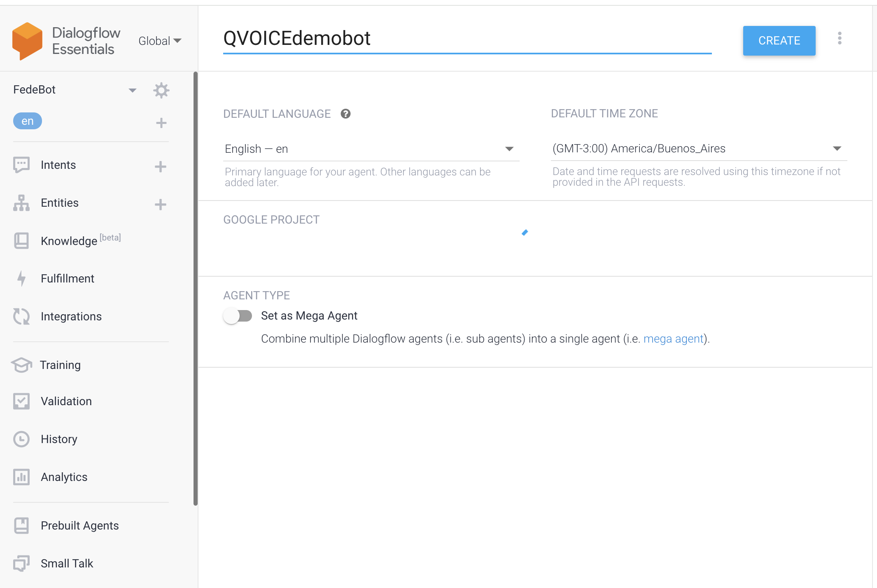877x588 pixels.
Task: Enable the Set as Mega Agent switch
Action: point(238,316)
